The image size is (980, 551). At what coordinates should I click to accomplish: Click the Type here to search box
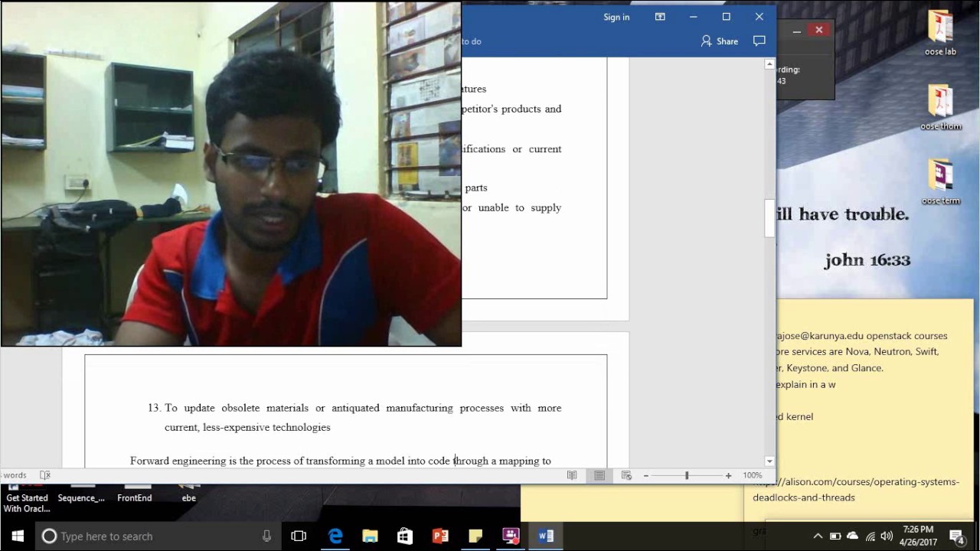point(158,536)
